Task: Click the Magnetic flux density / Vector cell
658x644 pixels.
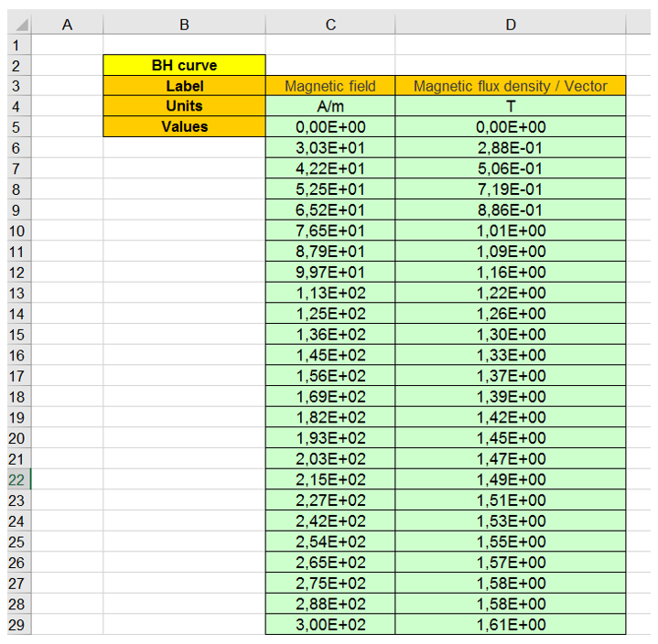Action: tap(511, 86)
